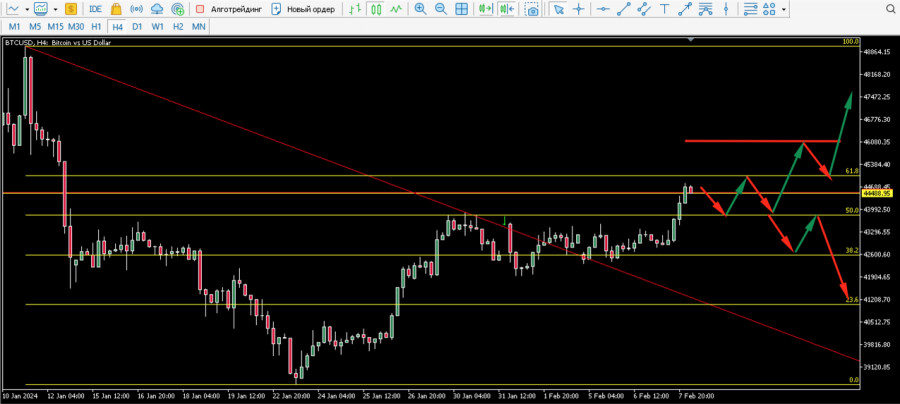The image size is (900, 404).
Task: Switch to MN timeframe
Action: click(x=199, y=26)
